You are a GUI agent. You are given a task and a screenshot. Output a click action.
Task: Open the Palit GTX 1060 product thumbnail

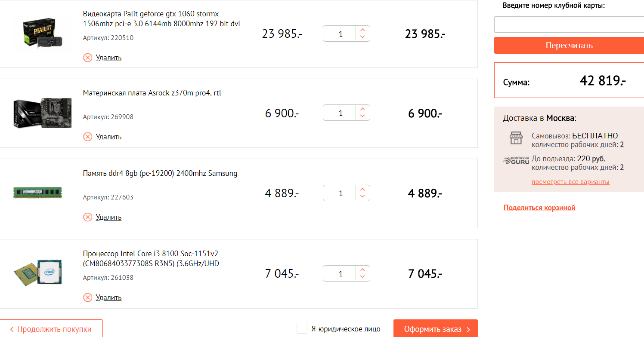point(42,33)
